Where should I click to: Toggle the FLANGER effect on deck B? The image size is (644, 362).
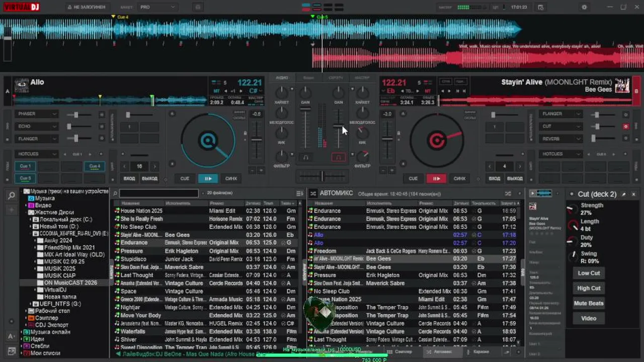coord(626,114)
